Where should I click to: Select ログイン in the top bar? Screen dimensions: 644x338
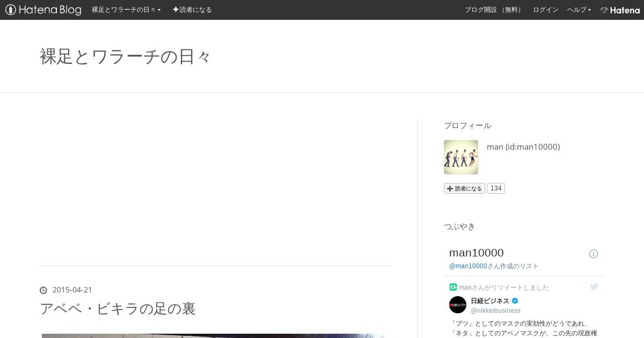click(x=546, y=10)
